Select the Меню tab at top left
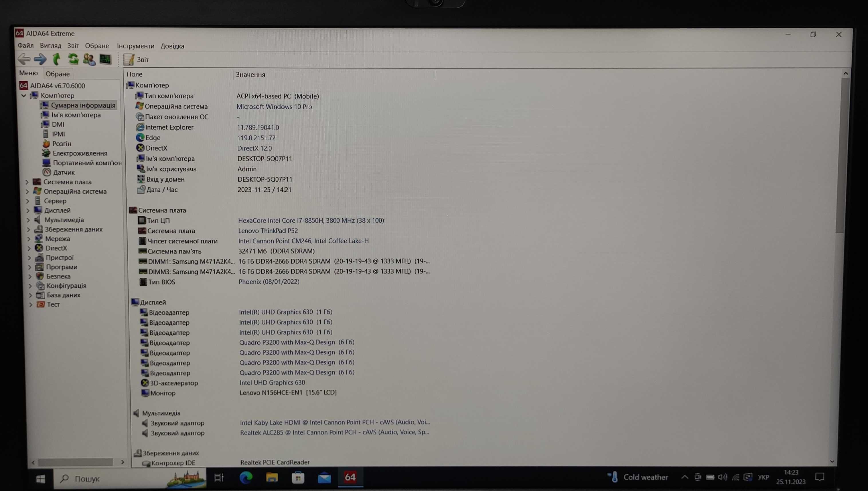This screenshot has height=491, width=868. click(x=28, y=72)
